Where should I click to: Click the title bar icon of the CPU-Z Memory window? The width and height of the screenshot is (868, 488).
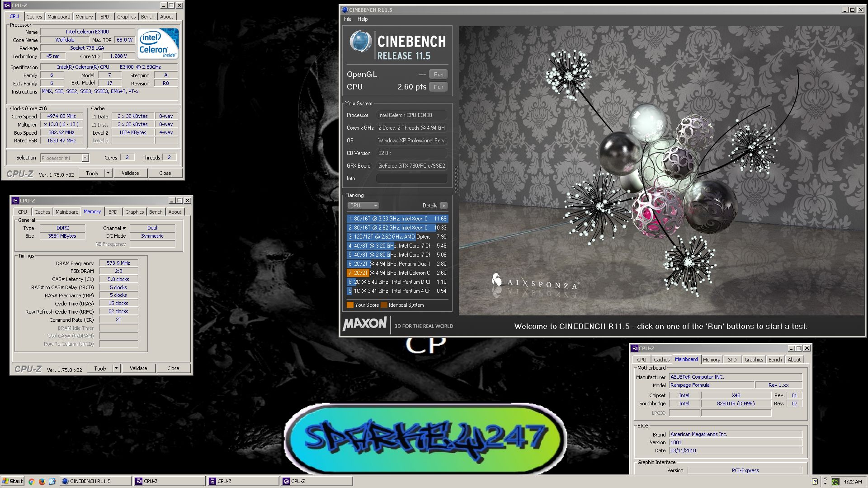tap(15, 201)
